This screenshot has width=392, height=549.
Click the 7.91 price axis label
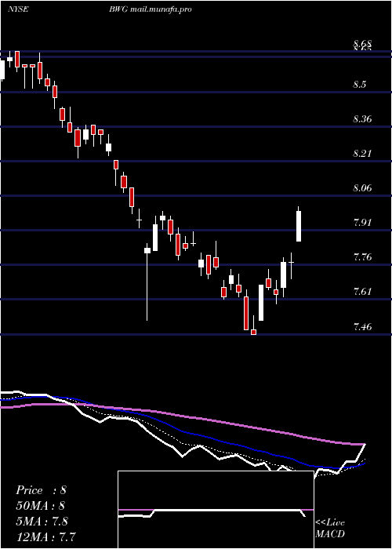[362, 223]
